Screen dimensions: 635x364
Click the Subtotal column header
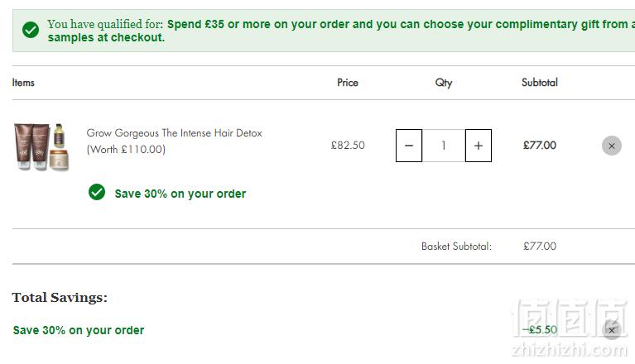pyautogui.click(x=540, y=83)
